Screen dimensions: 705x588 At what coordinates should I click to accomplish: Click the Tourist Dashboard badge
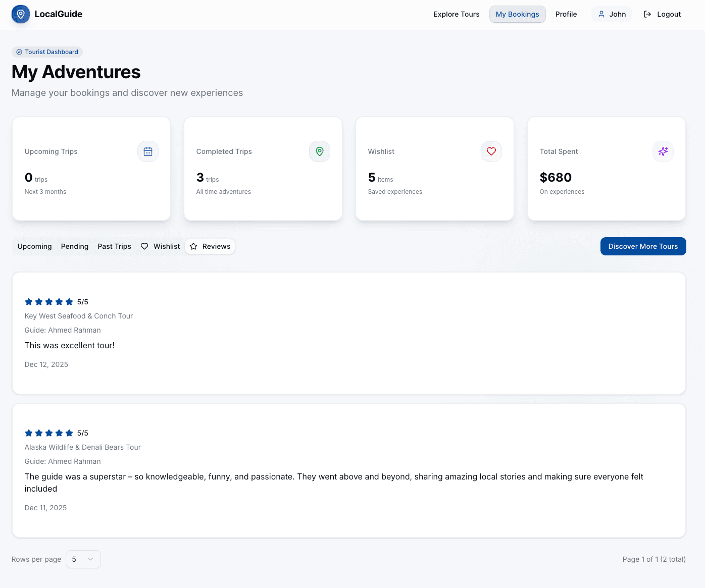(x=47, y=51)
